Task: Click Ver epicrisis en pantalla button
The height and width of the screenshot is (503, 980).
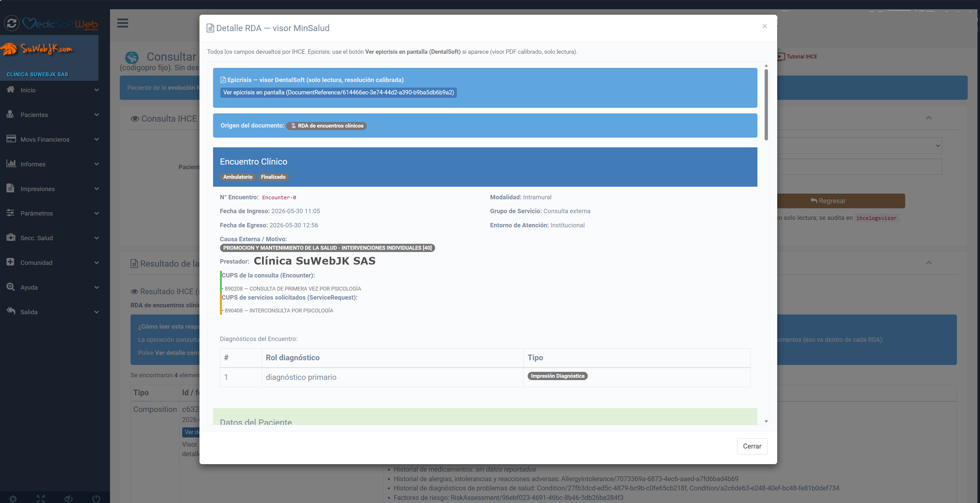Action: click(x=338, y=93)
